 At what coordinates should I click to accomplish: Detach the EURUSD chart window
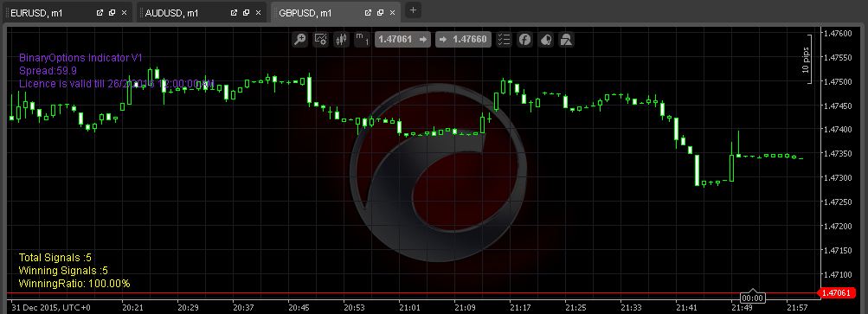point(100,13)
